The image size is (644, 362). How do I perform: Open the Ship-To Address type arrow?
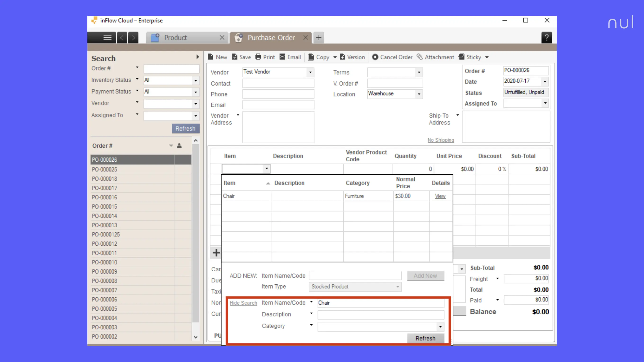tap(457, 115)
